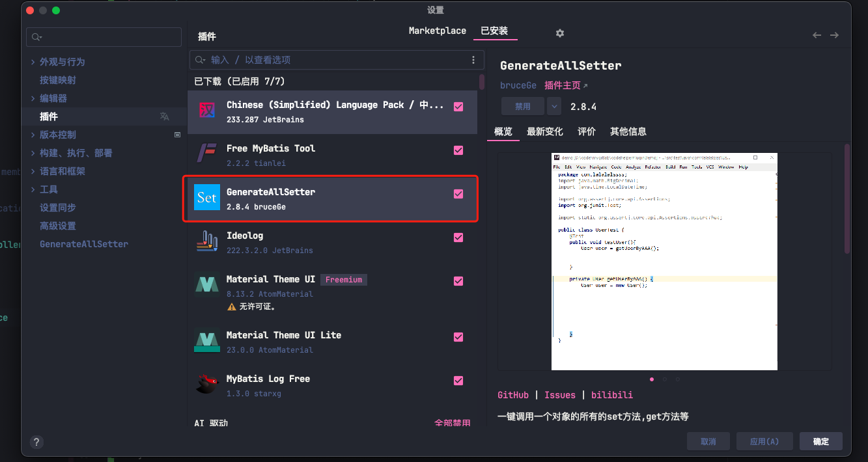Viewport: 868px width, 462px height.
Task: Select first screenshot carousel dot
Action: 652,379
